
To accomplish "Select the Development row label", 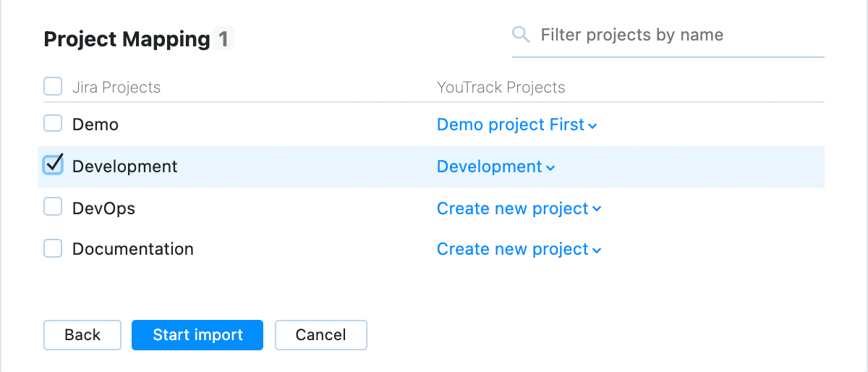I will 124,166.
